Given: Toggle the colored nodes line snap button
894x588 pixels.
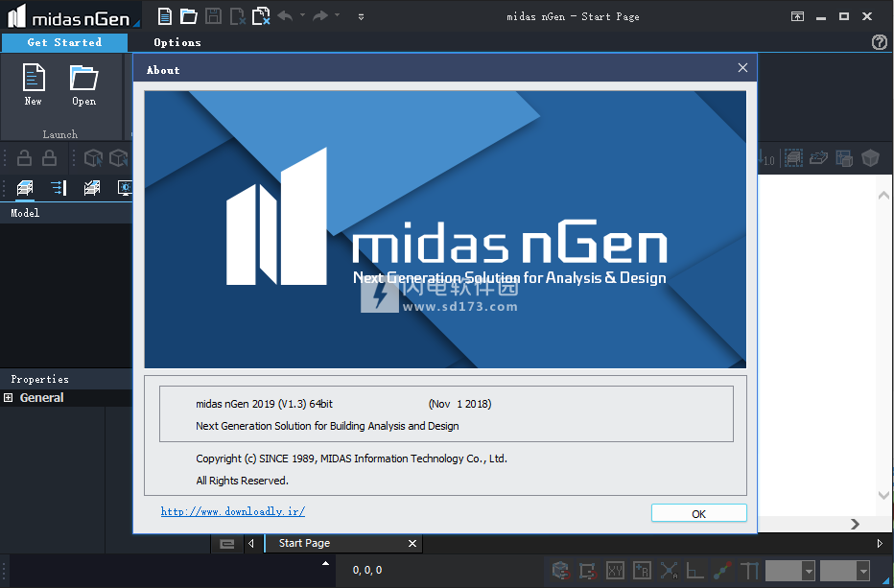Looking at the screenshot, I should point(722,571).
